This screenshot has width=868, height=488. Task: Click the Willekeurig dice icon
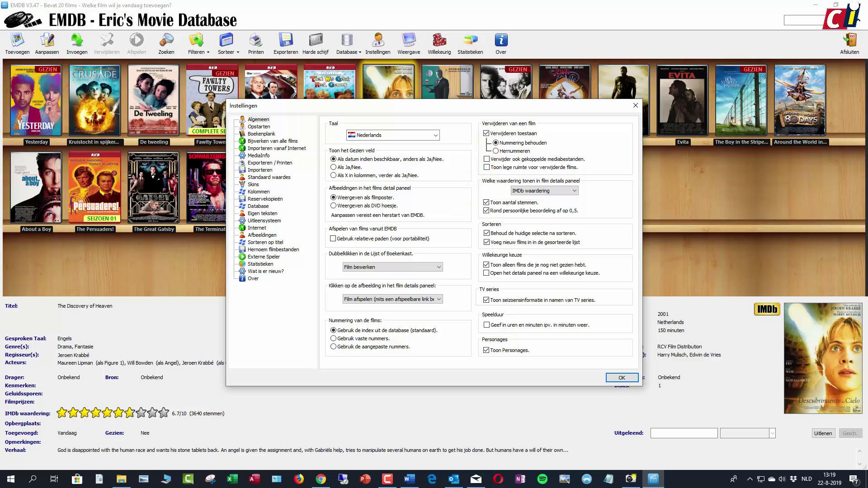pos(439,41)
